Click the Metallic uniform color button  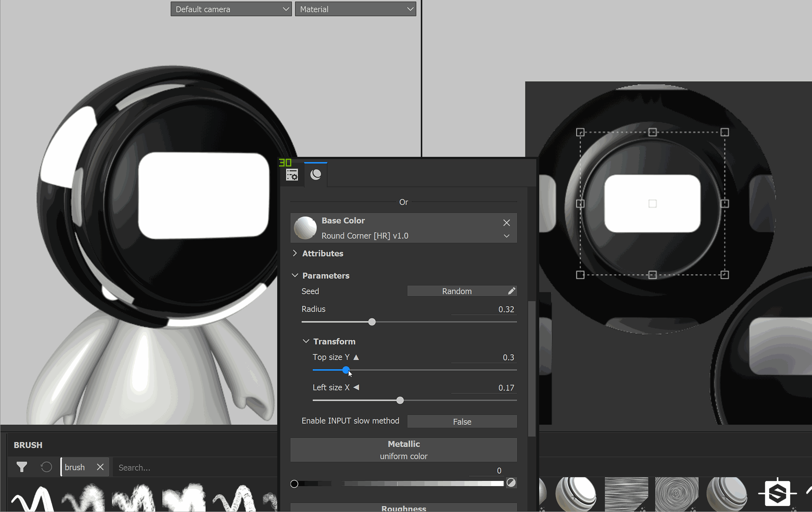point(403,450)
